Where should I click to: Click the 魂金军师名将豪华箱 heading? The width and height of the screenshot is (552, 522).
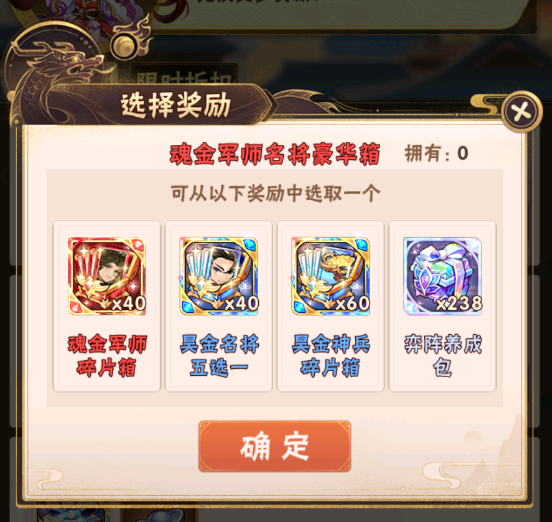click(275, 154)
